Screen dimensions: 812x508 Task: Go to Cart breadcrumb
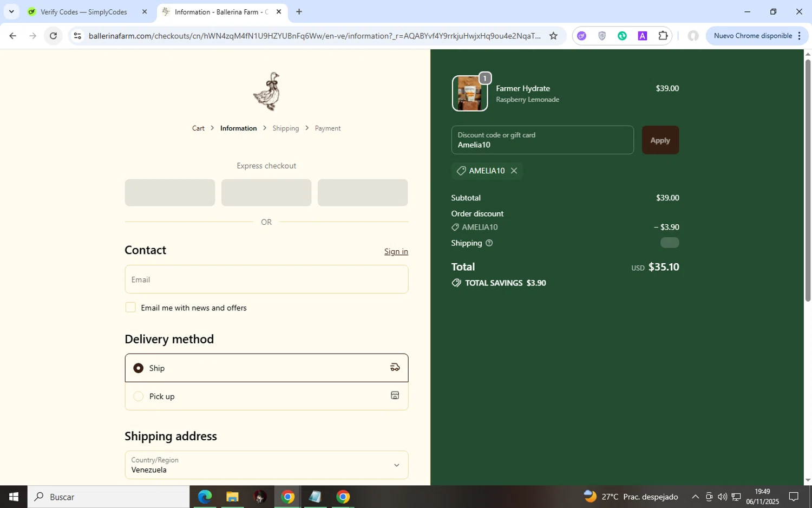coord(198,128)
